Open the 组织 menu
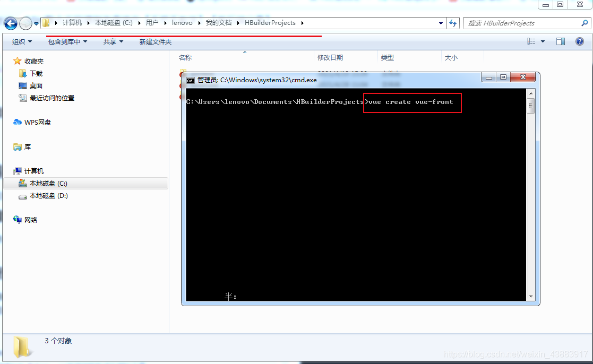Image resolution: width=593 pixels, height=364 pixels. pos(22,41)
